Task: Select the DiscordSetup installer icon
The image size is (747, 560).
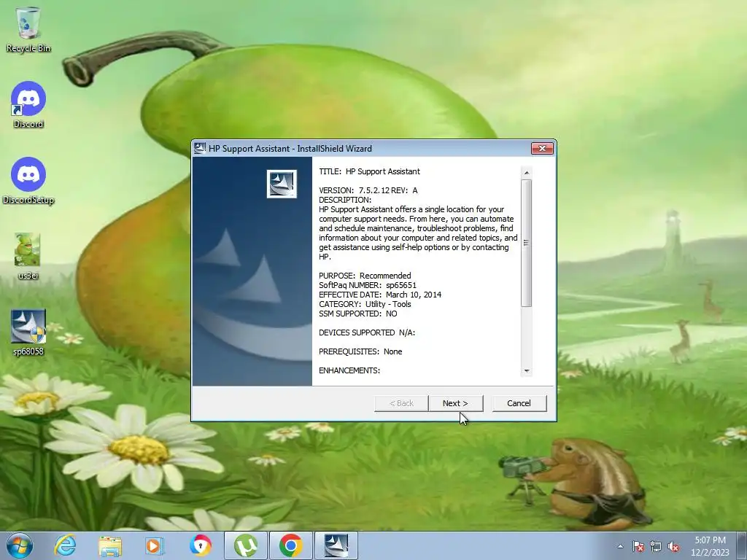Action: (x=28, y=181)
